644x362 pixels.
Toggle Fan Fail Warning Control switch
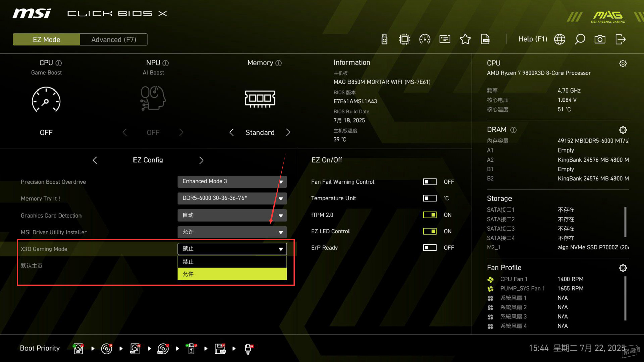tap(430, 182)
